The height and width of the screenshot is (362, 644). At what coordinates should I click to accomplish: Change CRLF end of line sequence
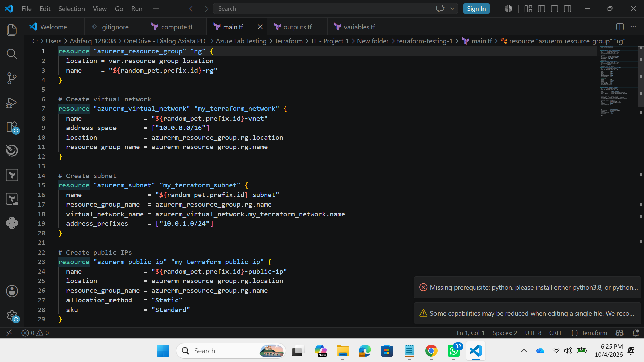click(556, 333)
